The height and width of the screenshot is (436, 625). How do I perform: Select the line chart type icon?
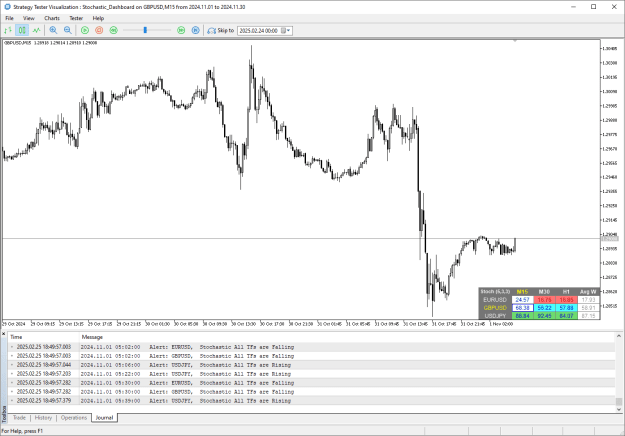(x=36, y=30)
